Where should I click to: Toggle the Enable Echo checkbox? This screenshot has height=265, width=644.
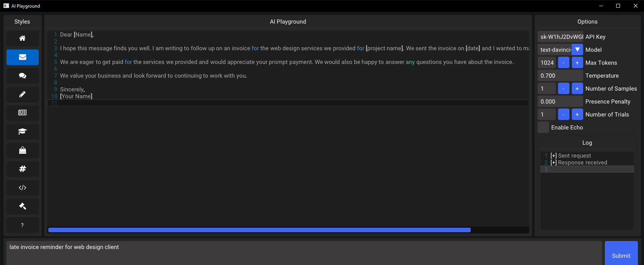[x=543, y=127]
